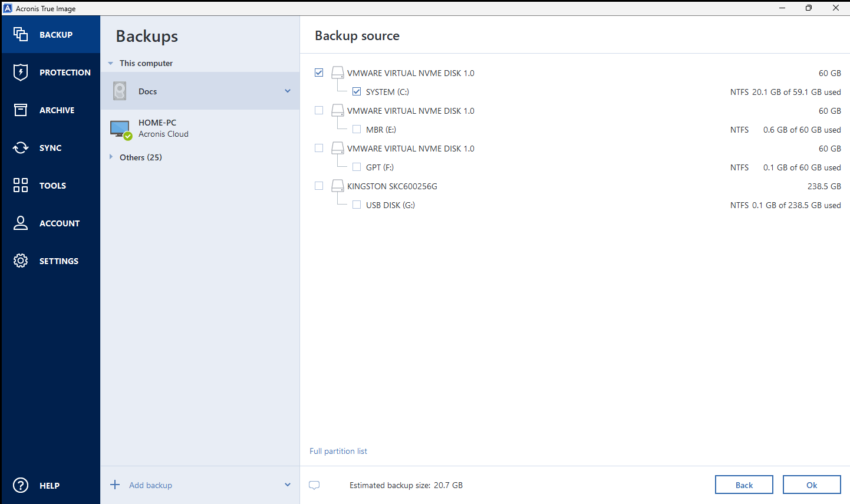Select the GPT (F:) partition checkbox

pos(357,167)
